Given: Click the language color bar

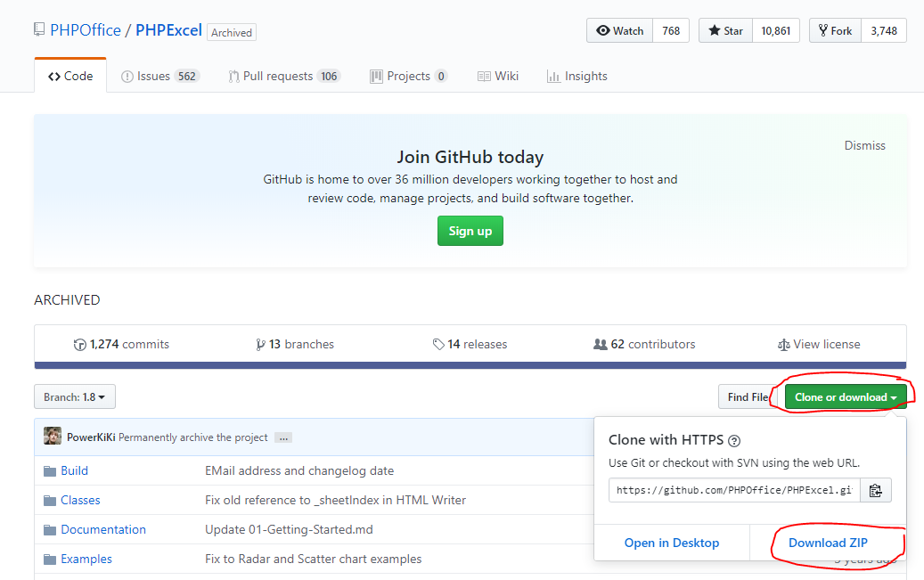Looking at the screenshot, I should 470,365.
